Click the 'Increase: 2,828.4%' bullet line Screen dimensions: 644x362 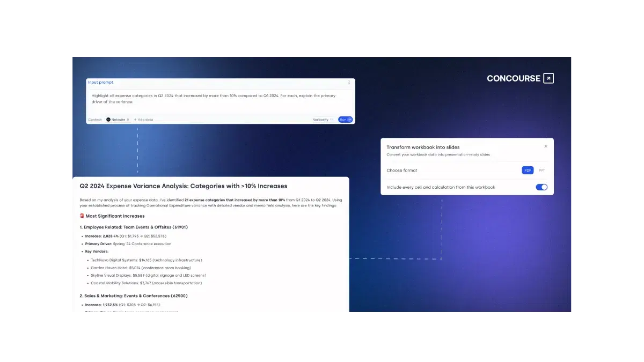(x=126, y=236)
